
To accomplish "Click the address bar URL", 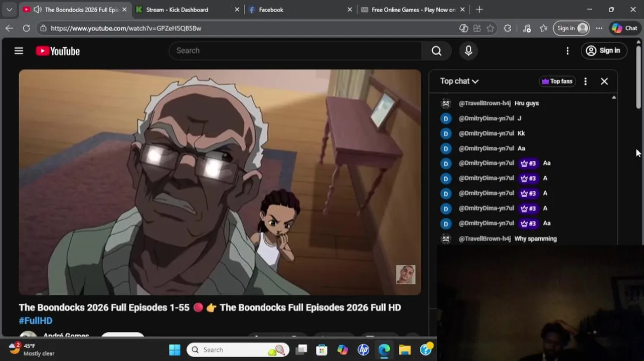I will (x=126, y=28).
